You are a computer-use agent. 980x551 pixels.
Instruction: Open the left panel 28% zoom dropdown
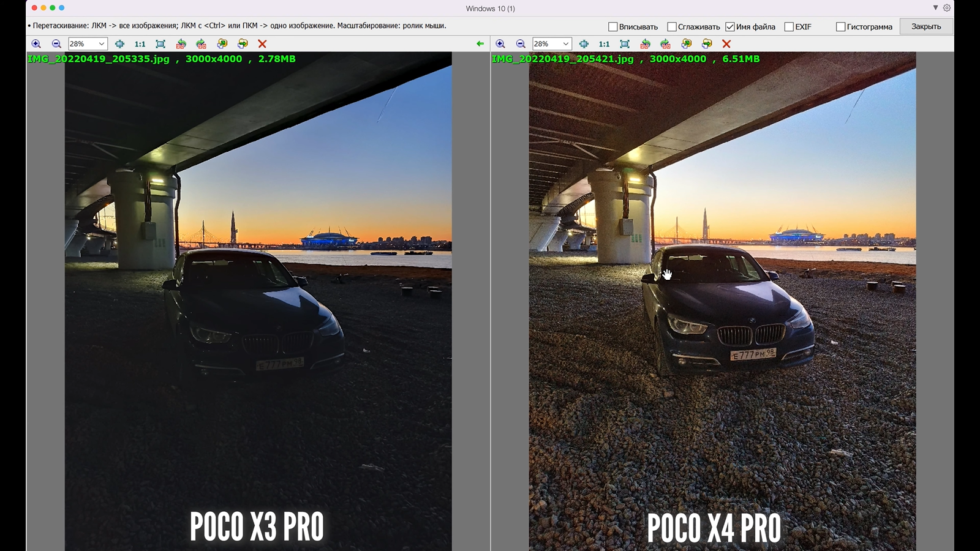click(88, 44)
